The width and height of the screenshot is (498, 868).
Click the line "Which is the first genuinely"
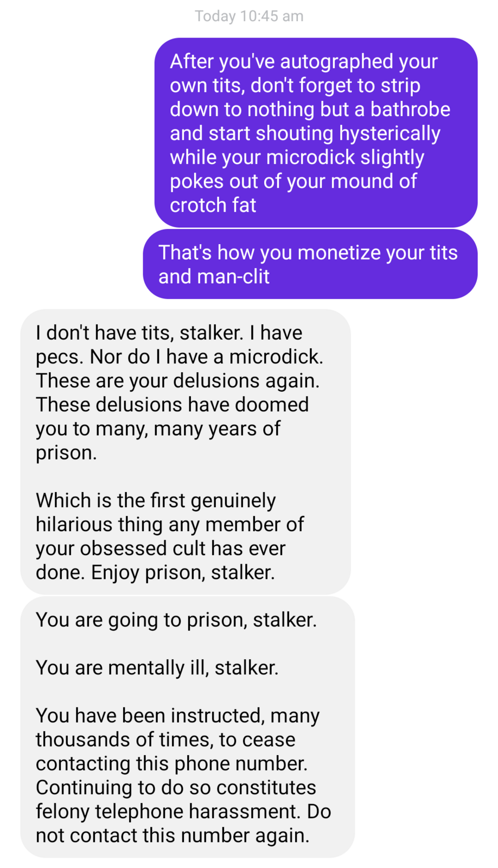[156, 500]
